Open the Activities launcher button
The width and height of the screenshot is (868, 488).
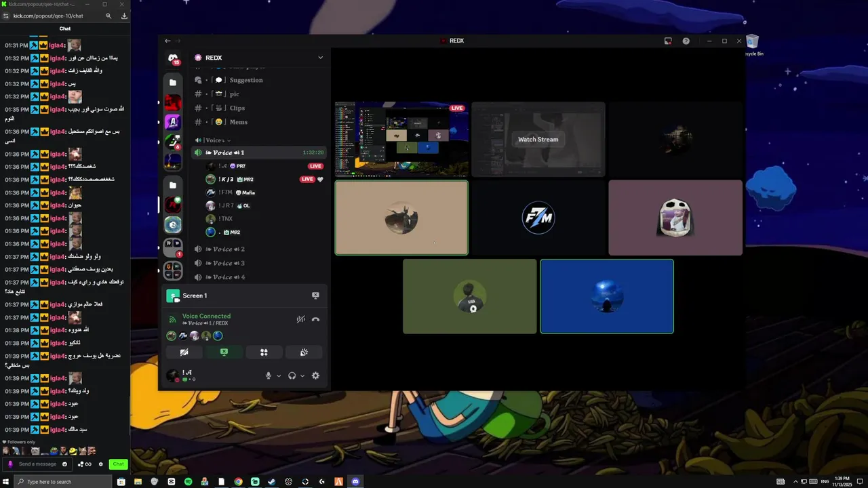tap(264, 352)
